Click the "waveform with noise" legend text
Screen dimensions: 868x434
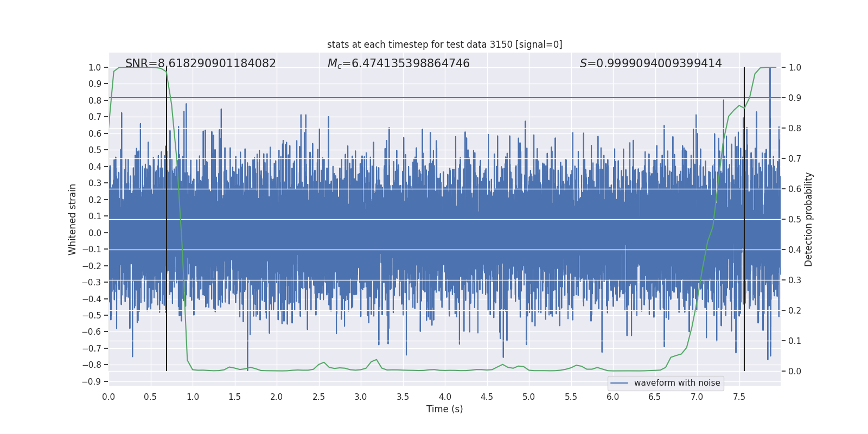pyautogui.click(x=677, y=383)
